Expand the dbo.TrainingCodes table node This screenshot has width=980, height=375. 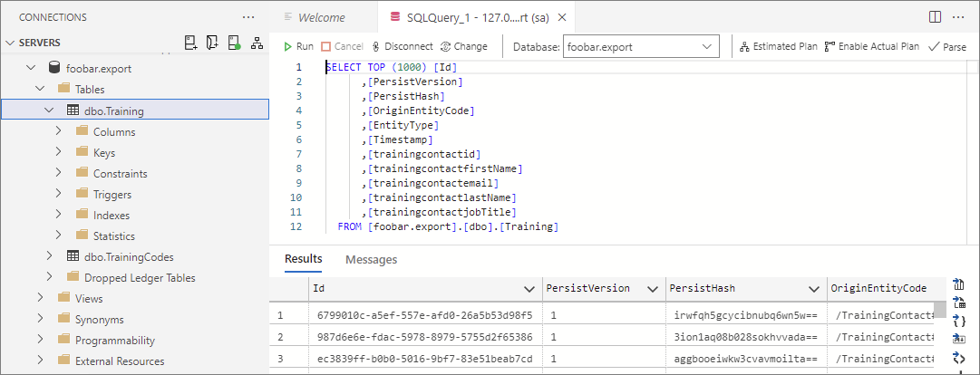pyautogui.click(x=50, y=256)
